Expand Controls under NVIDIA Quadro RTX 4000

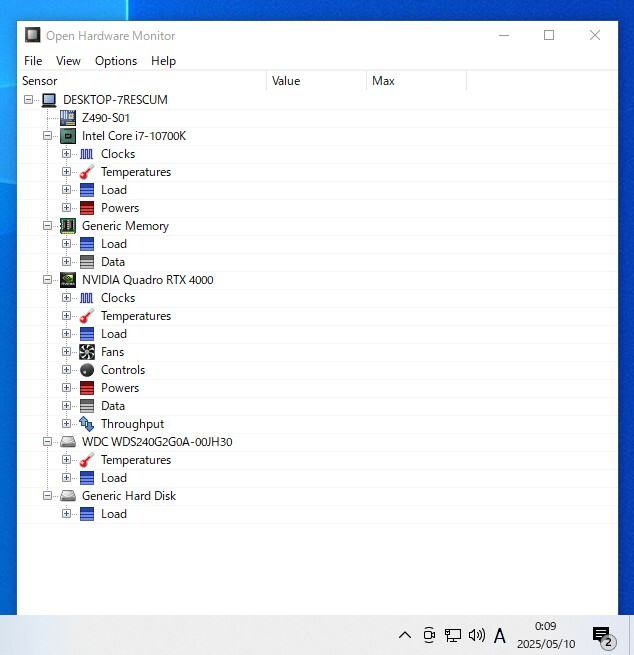(x=66, y=369)
